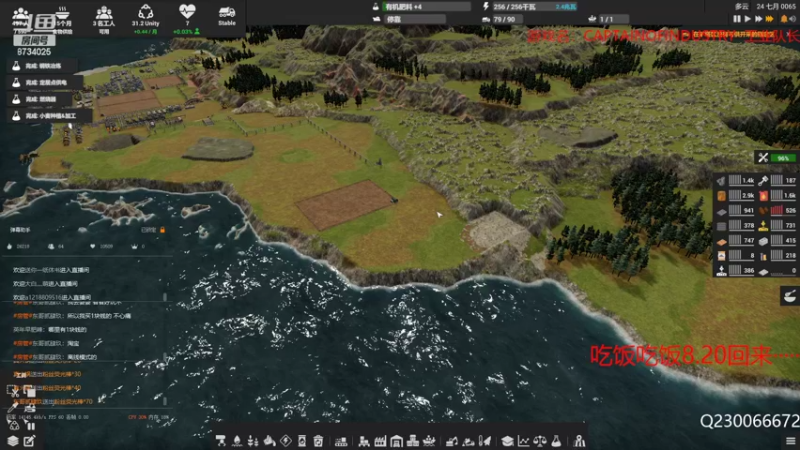
Task: Set game speed to normal play
Action: coord(747,19)
